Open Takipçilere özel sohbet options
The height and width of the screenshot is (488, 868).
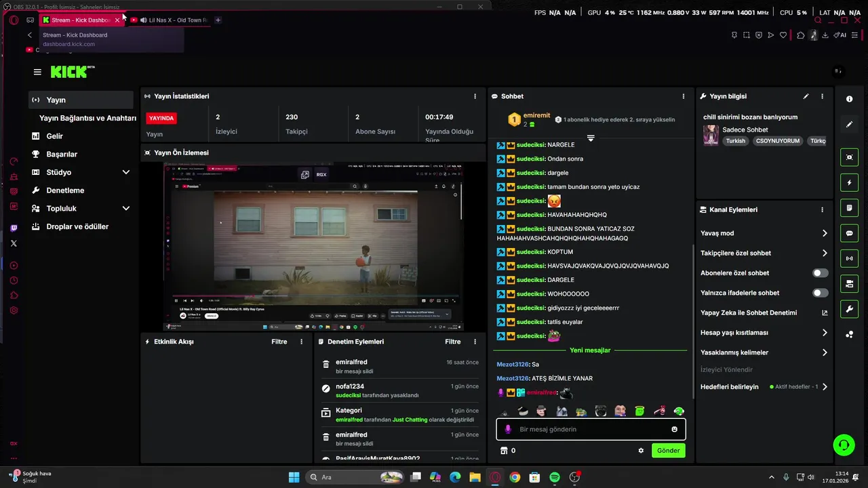(764, 253)
